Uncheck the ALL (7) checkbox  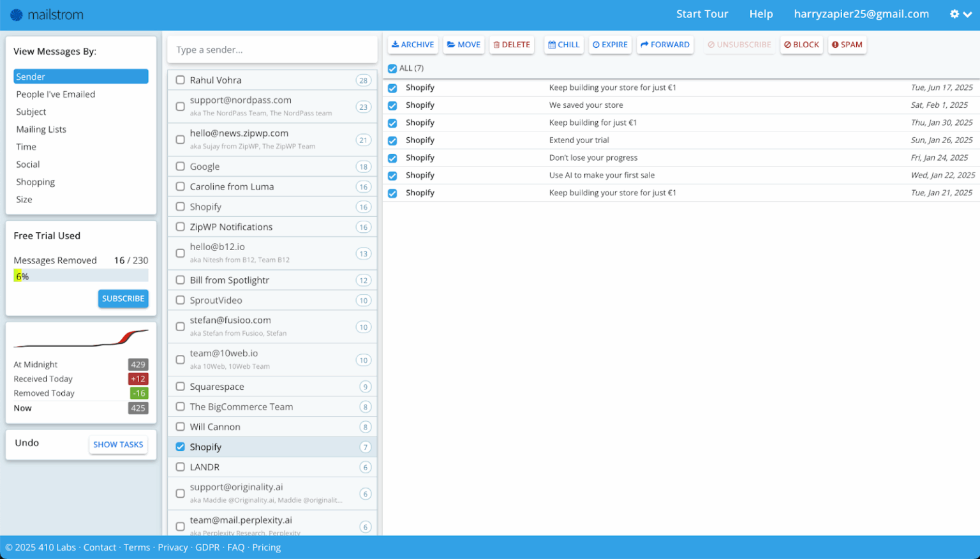click(392, 68)
